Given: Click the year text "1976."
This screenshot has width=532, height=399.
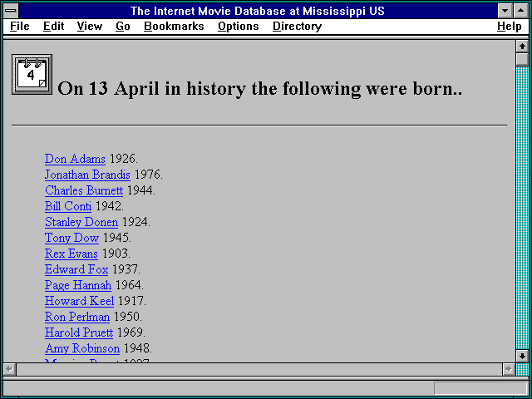Looking at the screenshot, I should point(149,175).
